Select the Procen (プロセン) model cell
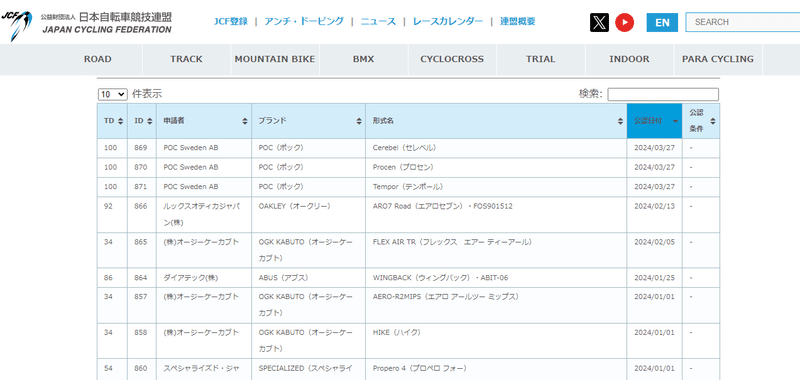The width and height of the screenshot is (800, 380). [x=496, y=167]
